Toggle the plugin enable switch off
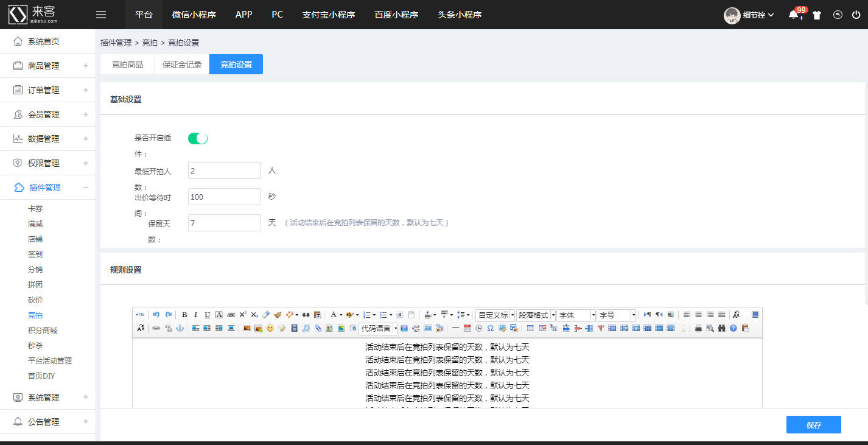The height and width of the screenshot is (445, 868). (198, 139)
